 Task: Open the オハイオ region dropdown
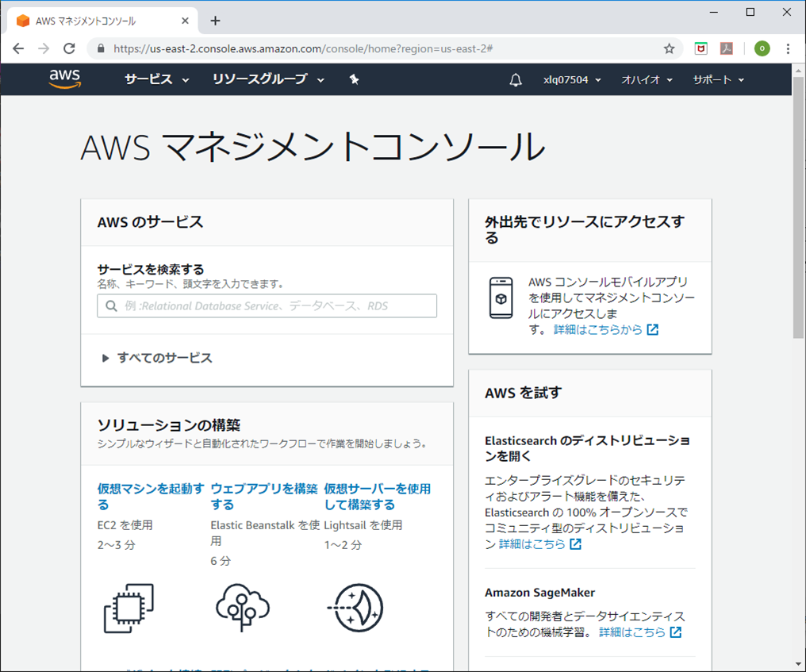pos(647,79)
